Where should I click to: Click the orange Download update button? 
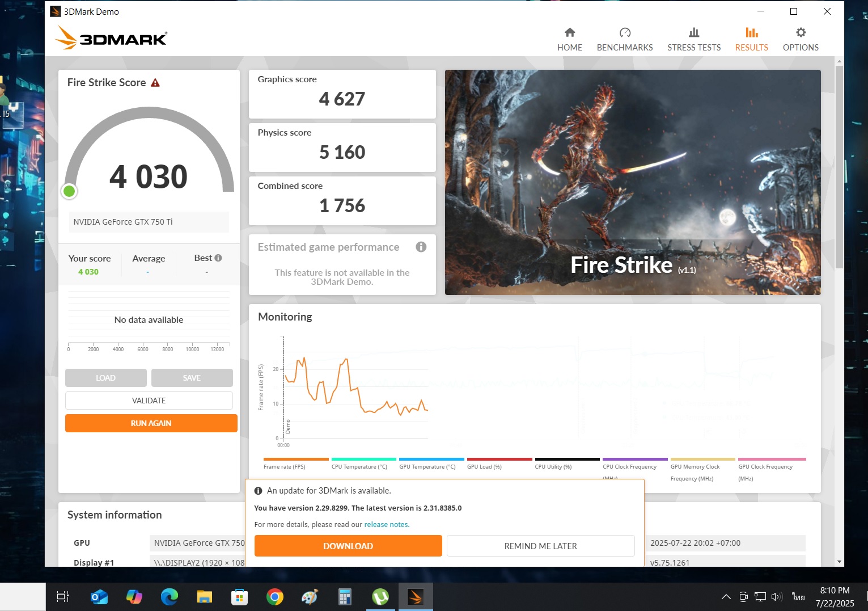tap(348, 546)
